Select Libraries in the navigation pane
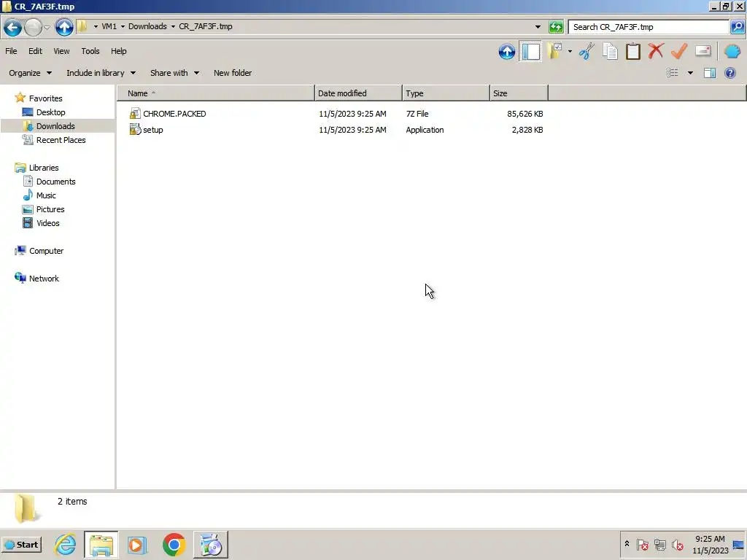Viewport: 747px width, 560px height. coord(44,168)
